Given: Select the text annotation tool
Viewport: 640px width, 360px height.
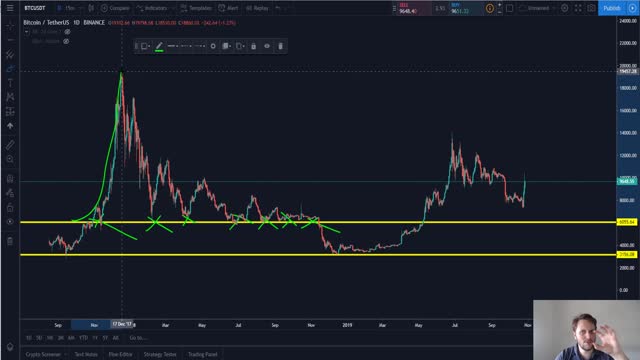Looking at the screenshot, I should [10, 83].
